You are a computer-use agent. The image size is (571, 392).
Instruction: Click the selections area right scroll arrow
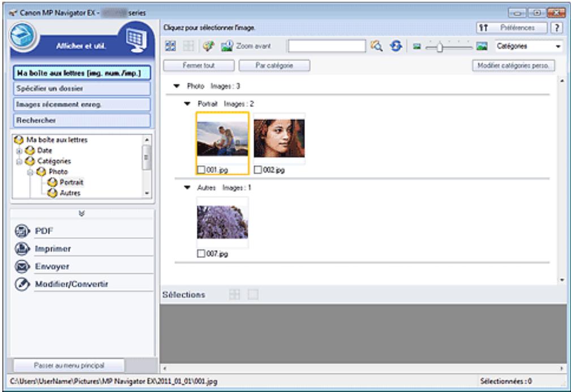[x=561, y=368]
